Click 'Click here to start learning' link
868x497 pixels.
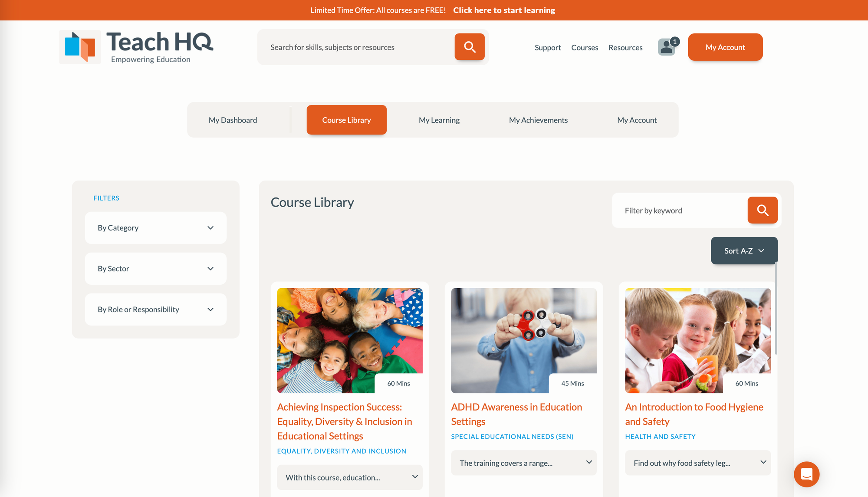504,10
